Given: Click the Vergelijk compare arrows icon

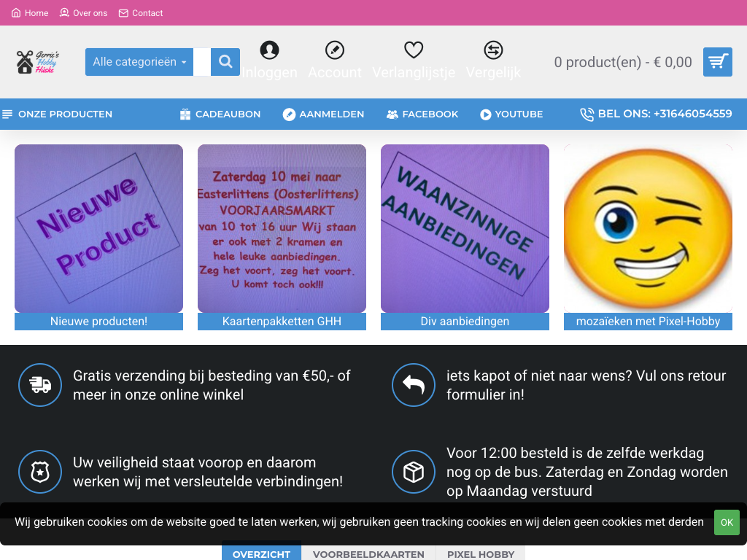Looking at the screenshot, I should point(493,50).
